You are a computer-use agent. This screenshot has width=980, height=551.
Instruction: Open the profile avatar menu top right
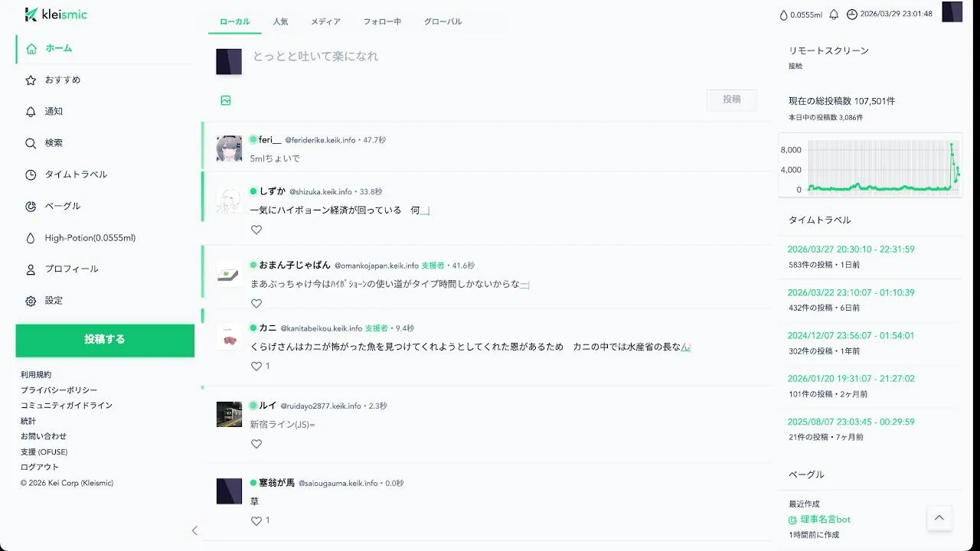(952, 12)
